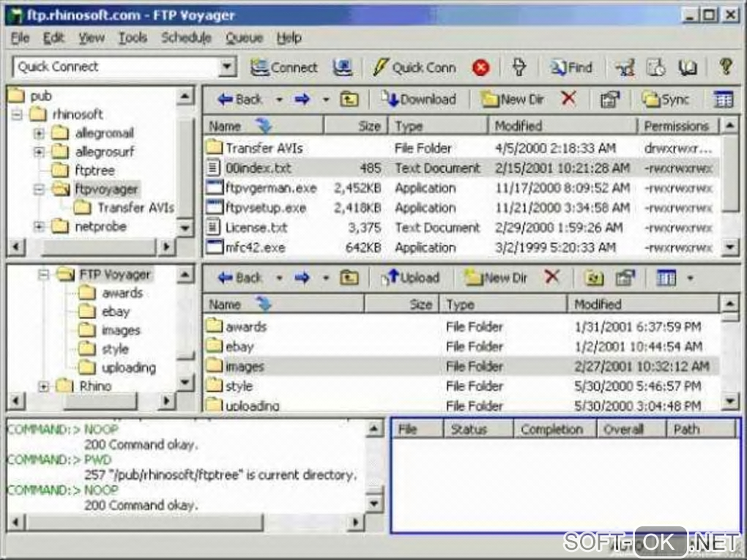Open the Queue menu
The height and width of the screenshot is (560, 747).
[244, 37]
